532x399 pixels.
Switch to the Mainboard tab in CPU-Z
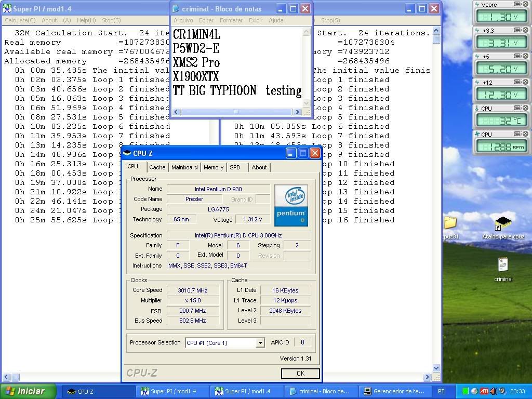(x=184, y=167)
